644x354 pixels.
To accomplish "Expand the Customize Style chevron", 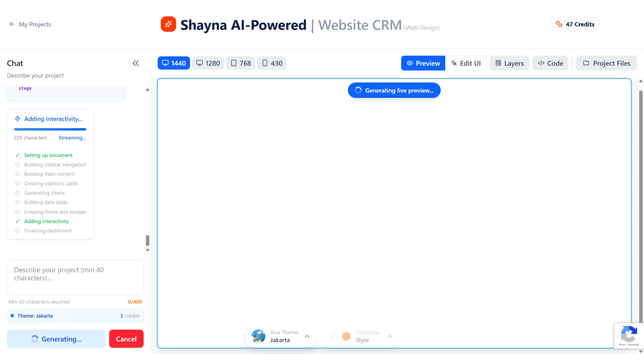I will coord(389,336).
